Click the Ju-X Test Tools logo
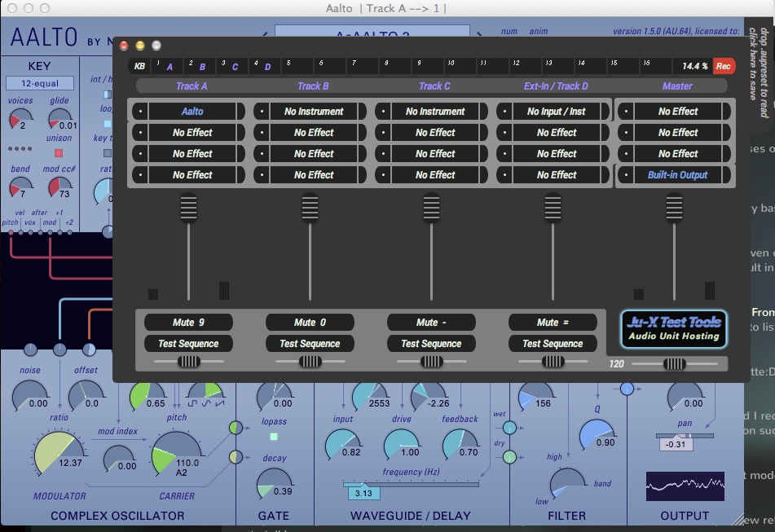775x532 pixels. pos(674,328)
